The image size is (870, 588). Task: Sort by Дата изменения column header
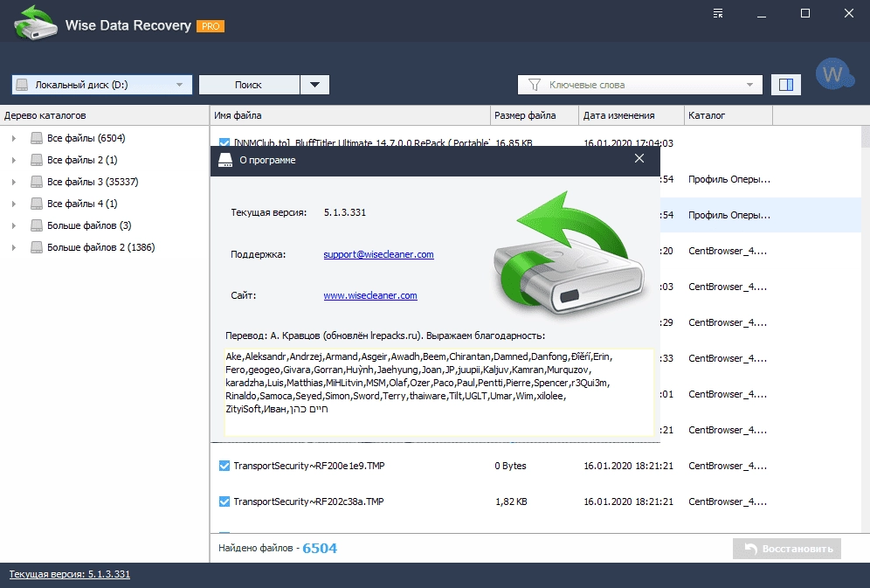tap(632, 115)
